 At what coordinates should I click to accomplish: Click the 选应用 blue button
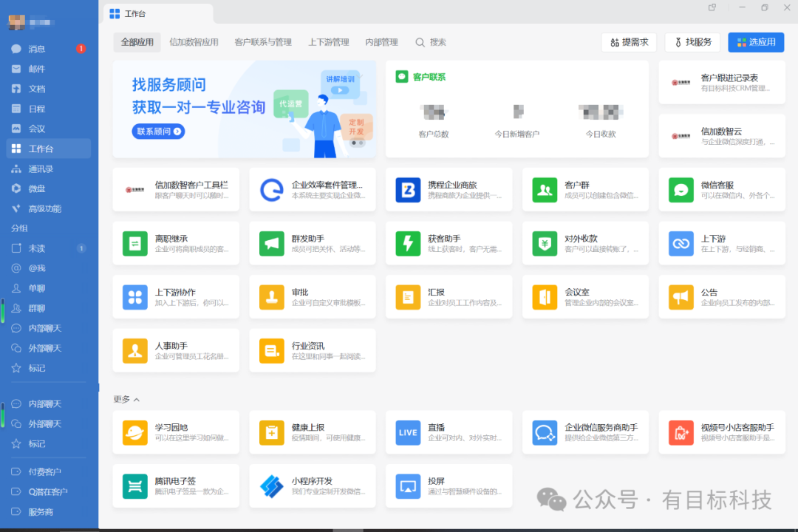tap(755, 42)
